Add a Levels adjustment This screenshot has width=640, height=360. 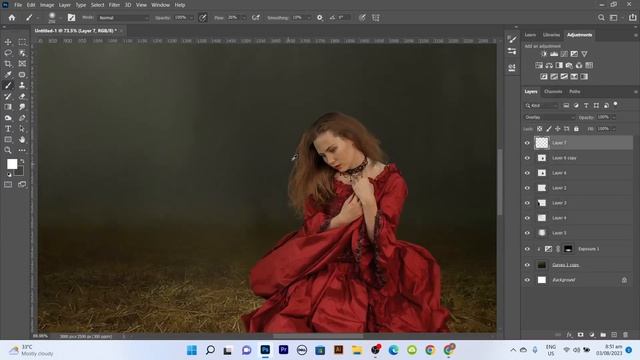point(554,54)
